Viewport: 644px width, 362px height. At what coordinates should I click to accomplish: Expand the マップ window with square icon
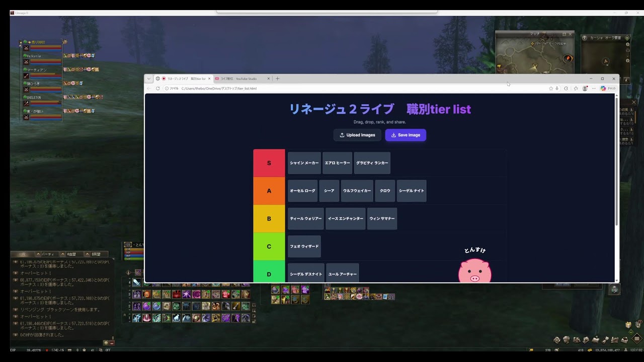564,34
